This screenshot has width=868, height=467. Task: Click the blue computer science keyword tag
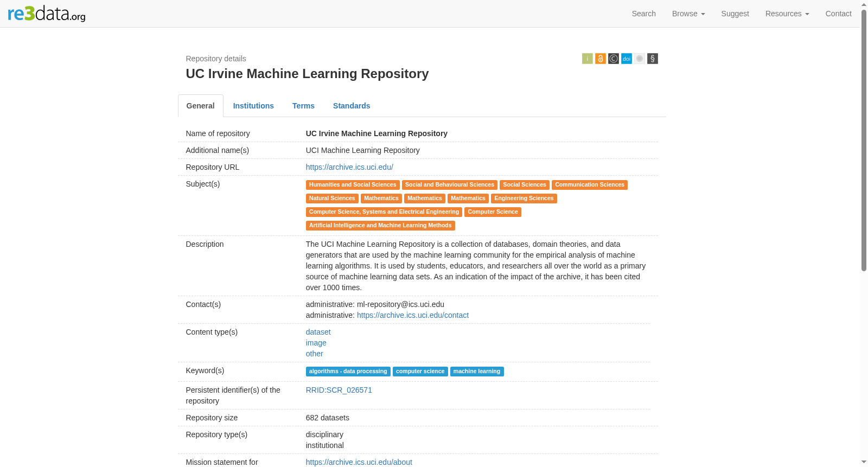pos(420,372)
